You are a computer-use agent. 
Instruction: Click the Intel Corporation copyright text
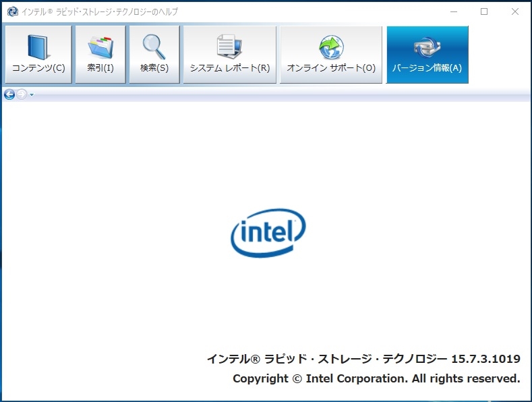point(376,378)
